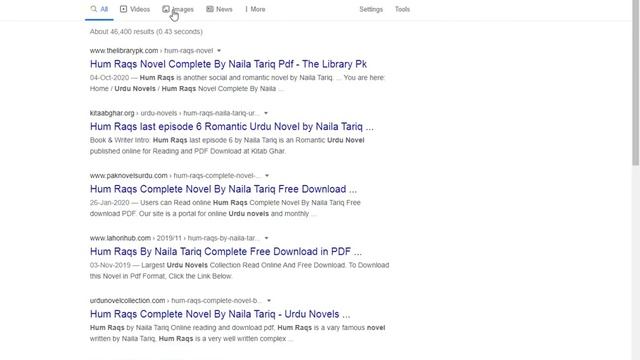Expand dropdown arrow next to paknovelsurdu.com result
Image resolution: width=640 pixels, height=360 pixels.
267,176
